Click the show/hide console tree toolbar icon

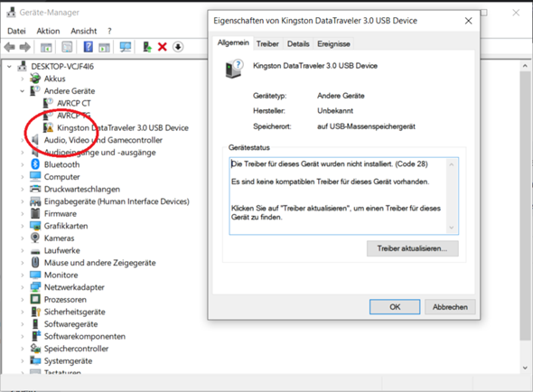click(x=46, y=47)
